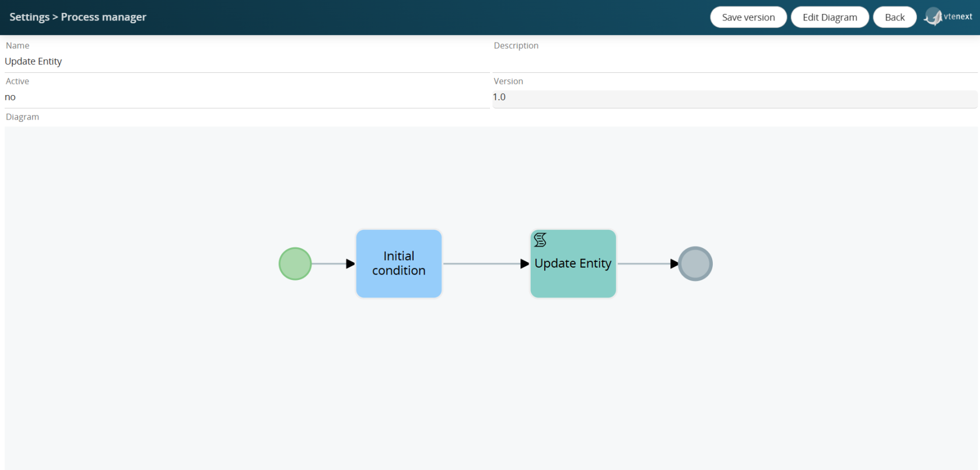The image size is (980, 470).
Task: Select the green start event circle
Action: (x=295, y=264)
